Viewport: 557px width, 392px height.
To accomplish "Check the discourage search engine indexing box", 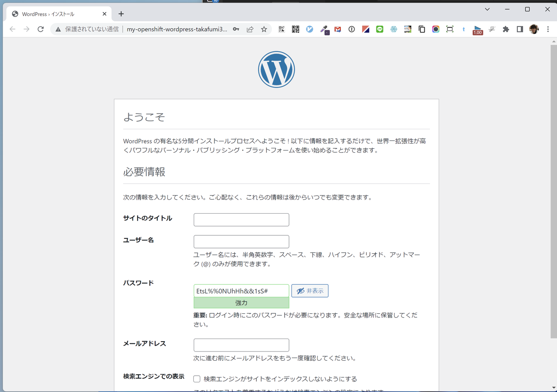I will (197, 379).
